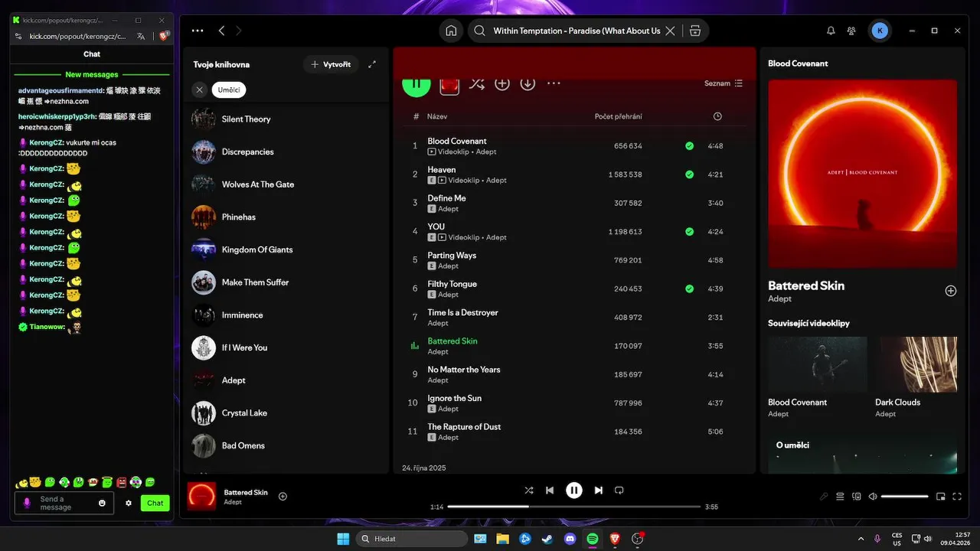980x551 pixels.
Task: Open the play queue icon
Action: pos(840,497)
